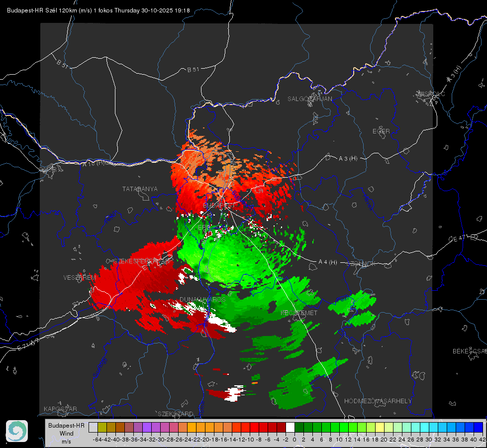Click the 42 value at the legend's end
This screenshot has width=487, height=448.
click(482, 440)
